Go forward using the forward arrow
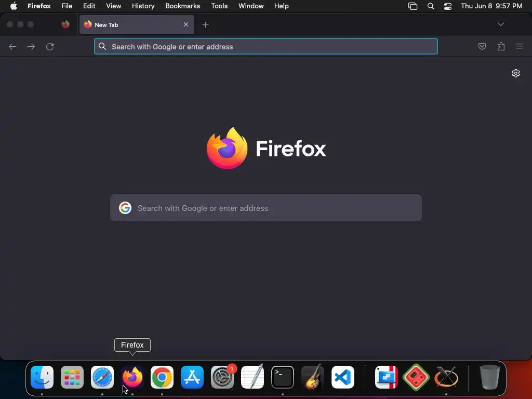The width and height of the screenshot is (532, 399). click(31, 46)
